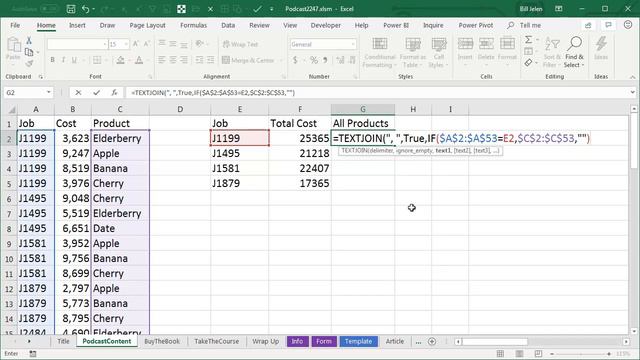The height and width of the screenshot is (360, 640).
Task: Switch to the Insert ribbon tab
Action: [x=77, y=25]
